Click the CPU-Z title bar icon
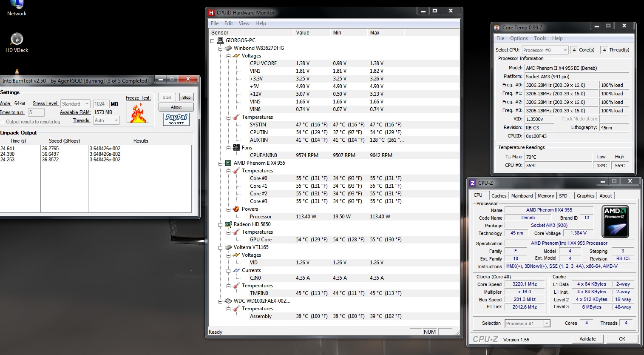The image size is (644, 355). click(x=472, y=183)
